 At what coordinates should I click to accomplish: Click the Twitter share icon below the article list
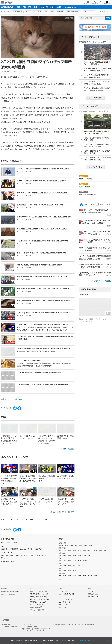tap(15, 408)
